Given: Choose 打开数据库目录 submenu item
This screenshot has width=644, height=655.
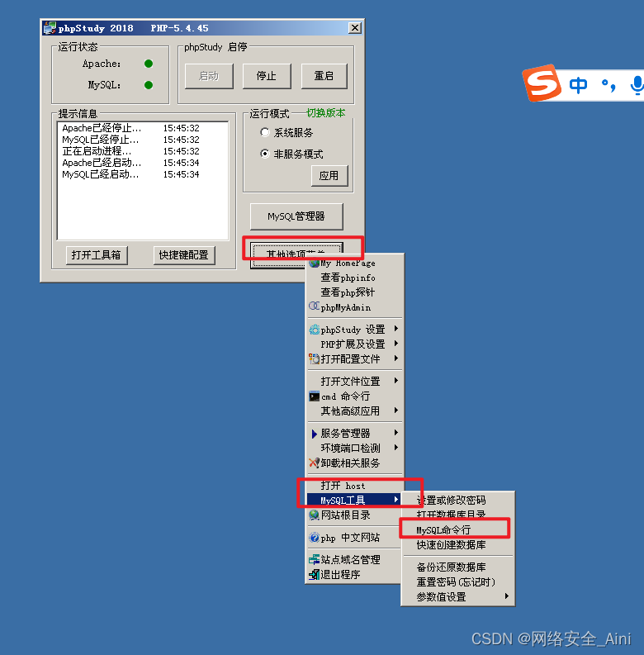Looking at the screenshot, I should 457,515.
